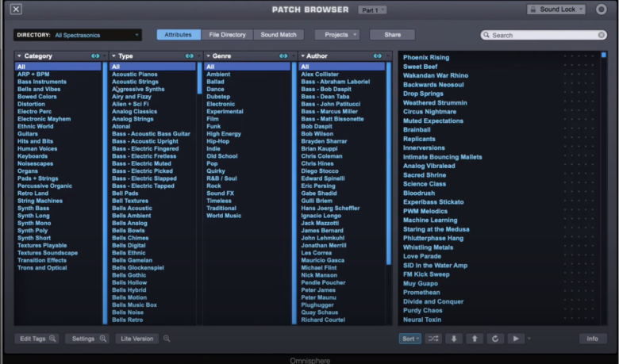The image size is (619, 364).
Task: Switch to the Sound Match tab
Action: point(279,35)
